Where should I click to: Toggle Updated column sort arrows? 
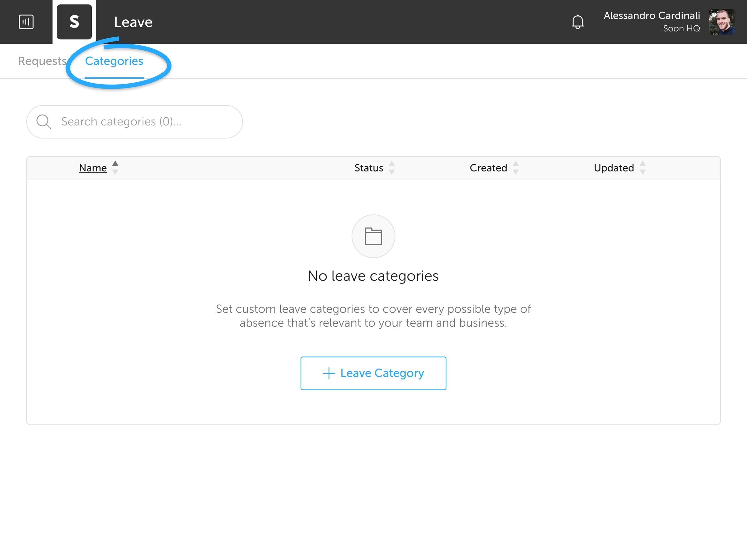pos(643,168)
